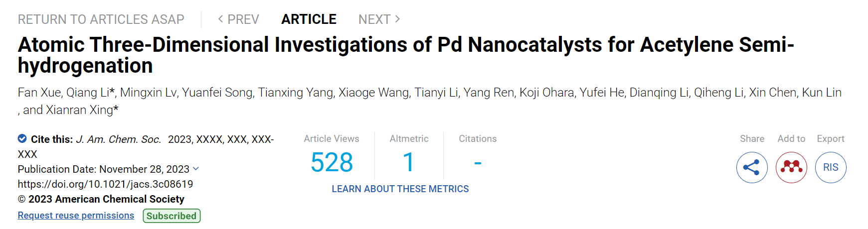Image resolution: width=868 pixels, height=229 pixels.
Task: Open LEARN ABOUT THESE METRICS link
Action: (x=400, y=189)
